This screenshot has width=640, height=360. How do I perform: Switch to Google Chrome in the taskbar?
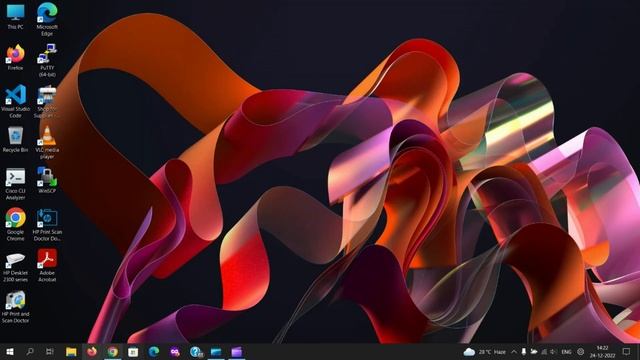point(113,351)
